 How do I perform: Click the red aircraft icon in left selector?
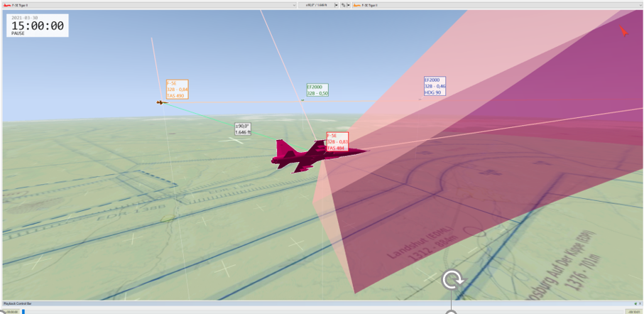pos(6,4)
